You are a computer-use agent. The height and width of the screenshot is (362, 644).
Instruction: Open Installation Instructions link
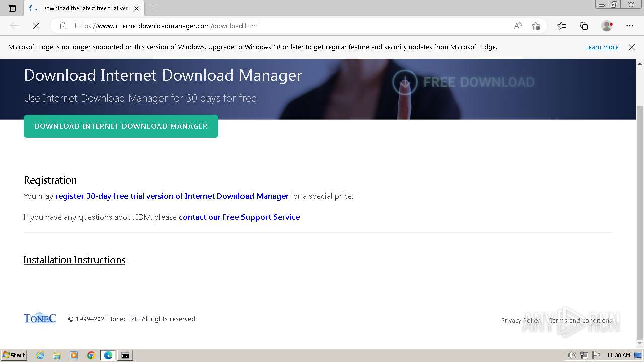pyautogui.click(x=74, y=260)
